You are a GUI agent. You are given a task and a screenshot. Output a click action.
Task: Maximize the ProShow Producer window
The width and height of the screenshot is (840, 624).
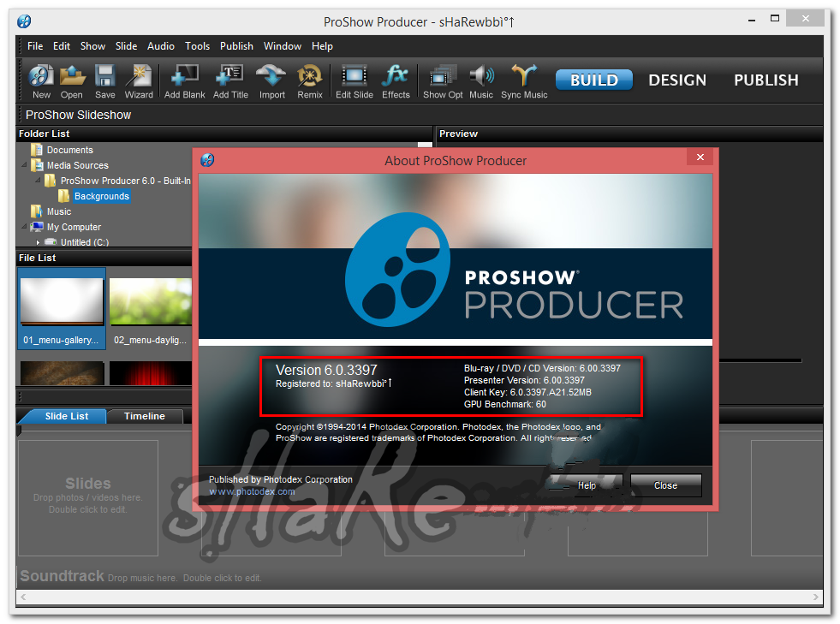pos(775,18)
